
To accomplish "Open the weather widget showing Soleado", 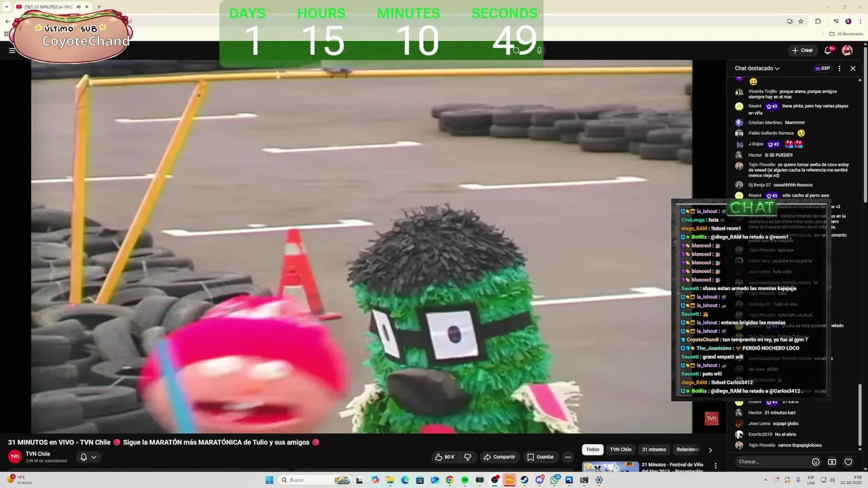I will coord(19,480).
